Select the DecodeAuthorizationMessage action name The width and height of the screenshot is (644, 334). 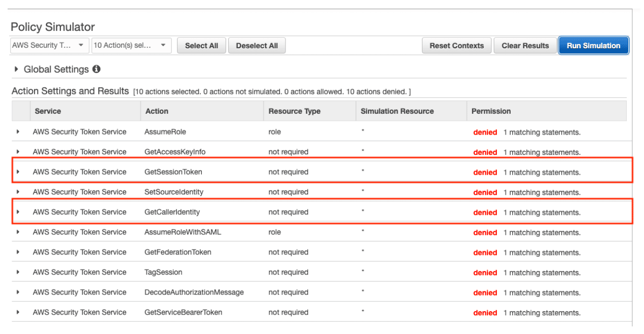click(194, 292)
